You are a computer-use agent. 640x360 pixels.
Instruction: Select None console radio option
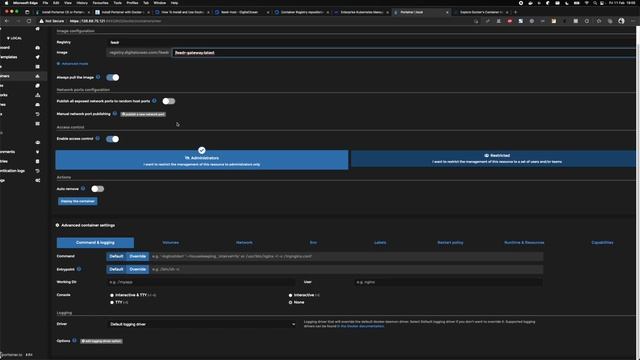click(x=291, y=302)
